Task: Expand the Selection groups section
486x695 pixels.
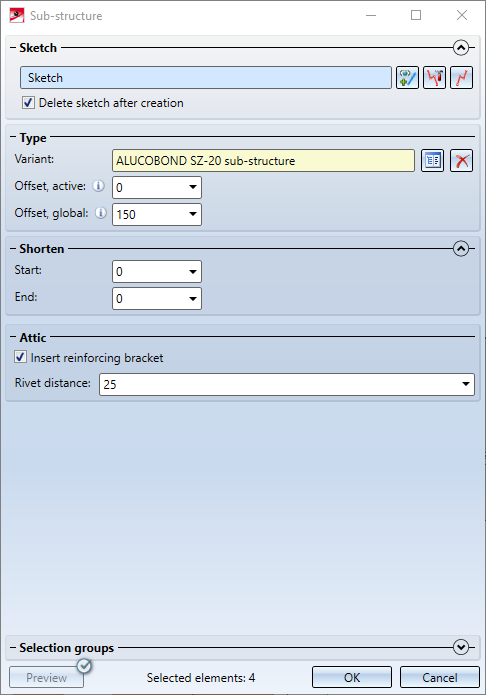Action: pos(461,647)
